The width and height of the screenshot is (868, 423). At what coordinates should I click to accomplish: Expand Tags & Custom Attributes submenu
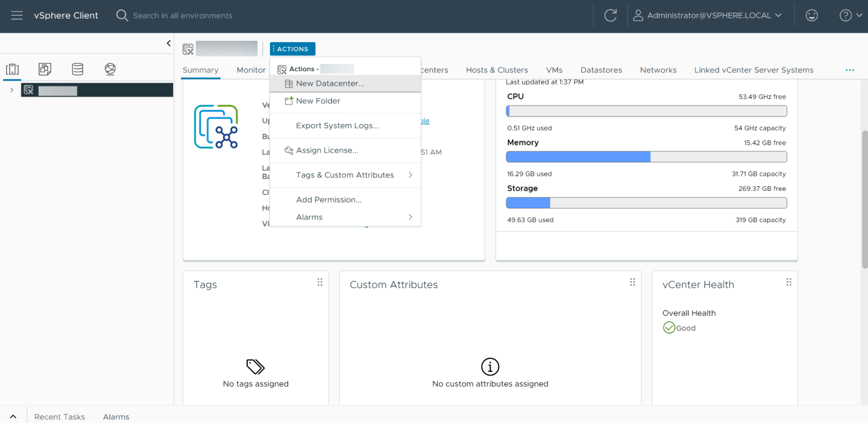pyautogui.click(x=345, y=175)
